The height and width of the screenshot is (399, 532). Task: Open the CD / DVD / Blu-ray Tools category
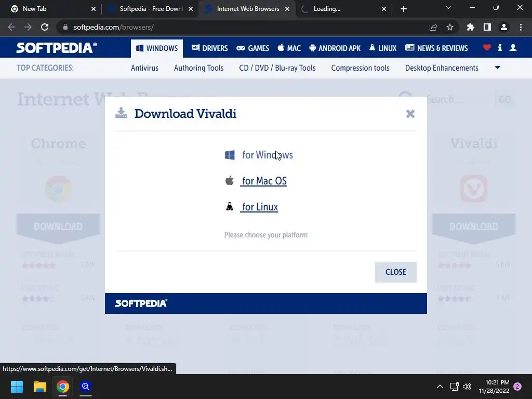point(277,68)
